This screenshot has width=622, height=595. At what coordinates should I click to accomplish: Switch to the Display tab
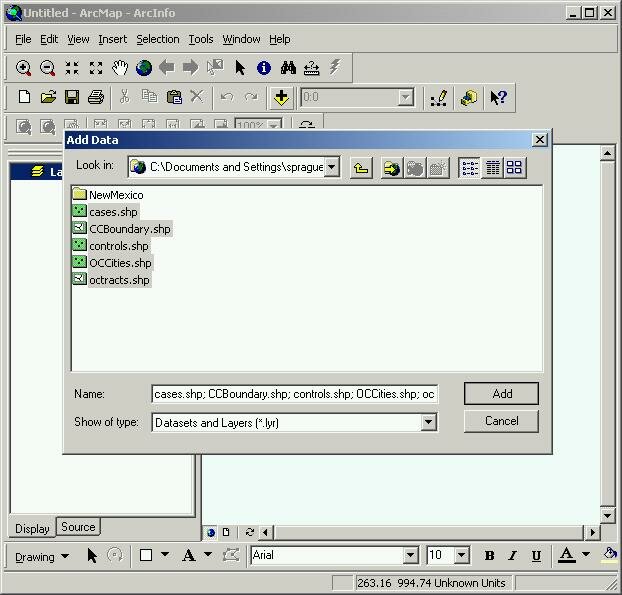(32, 528)
